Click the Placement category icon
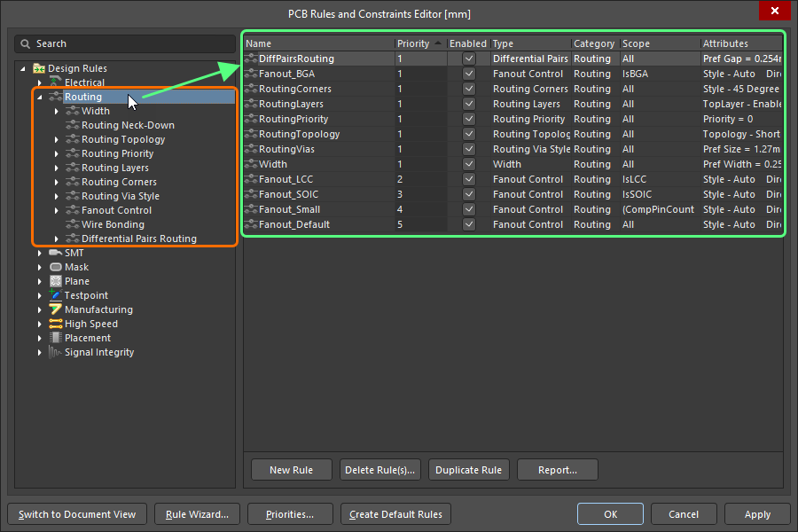Screen dimensions: 798x532 pyautogui.click(x=56, y=338)
